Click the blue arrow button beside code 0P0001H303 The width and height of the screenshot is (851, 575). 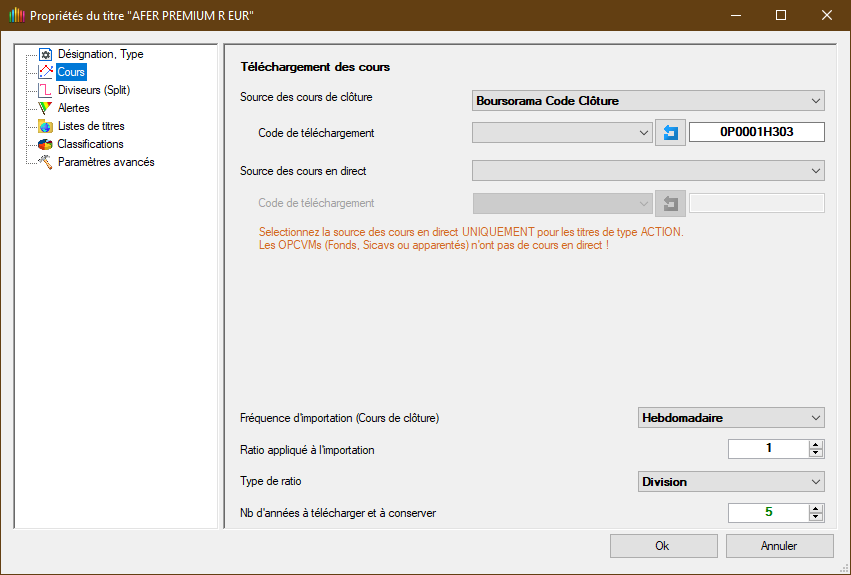click(x=670, y=132)
